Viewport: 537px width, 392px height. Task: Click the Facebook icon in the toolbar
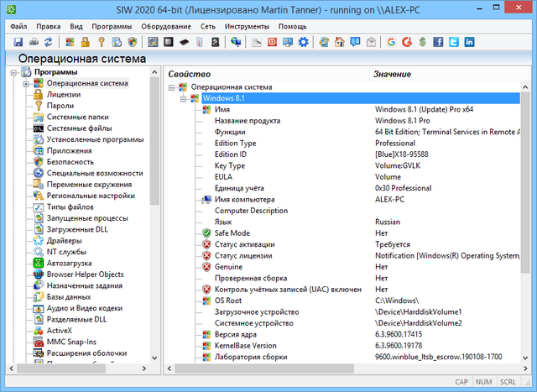pyautogui.click(x=438, y=41)
